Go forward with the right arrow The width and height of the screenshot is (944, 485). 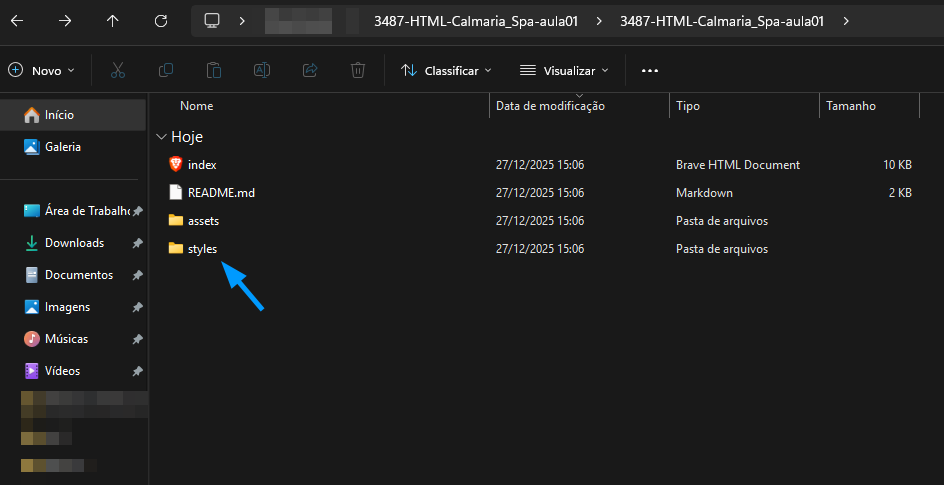pos(64,21)
